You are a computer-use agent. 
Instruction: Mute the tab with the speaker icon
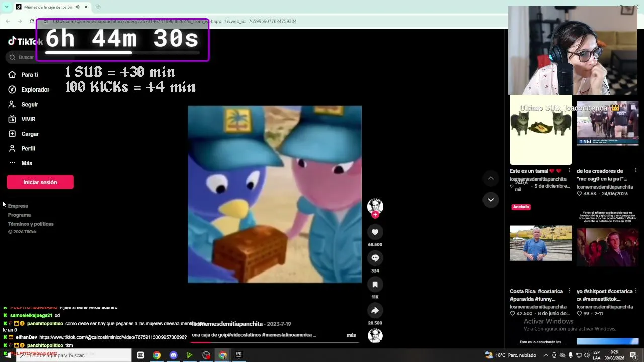tap(77, 7)
